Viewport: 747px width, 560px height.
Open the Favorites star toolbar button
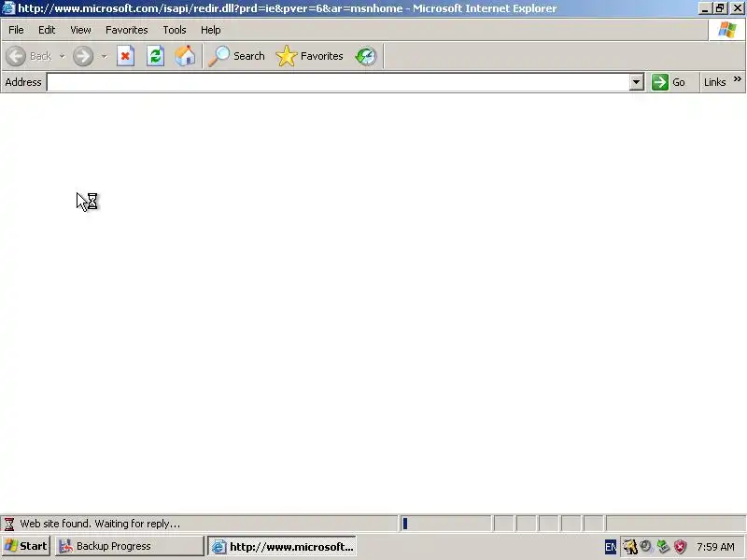point(310,56)
